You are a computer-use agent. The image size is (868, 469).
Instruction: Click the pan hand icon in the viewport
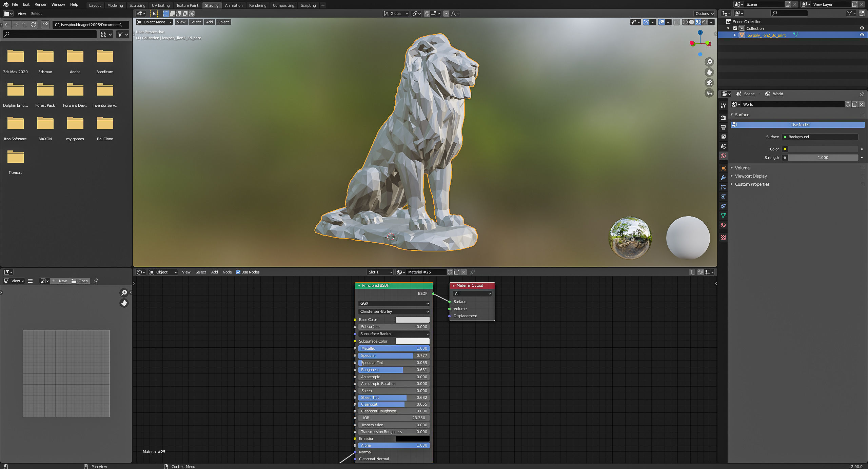coord(709,72)
